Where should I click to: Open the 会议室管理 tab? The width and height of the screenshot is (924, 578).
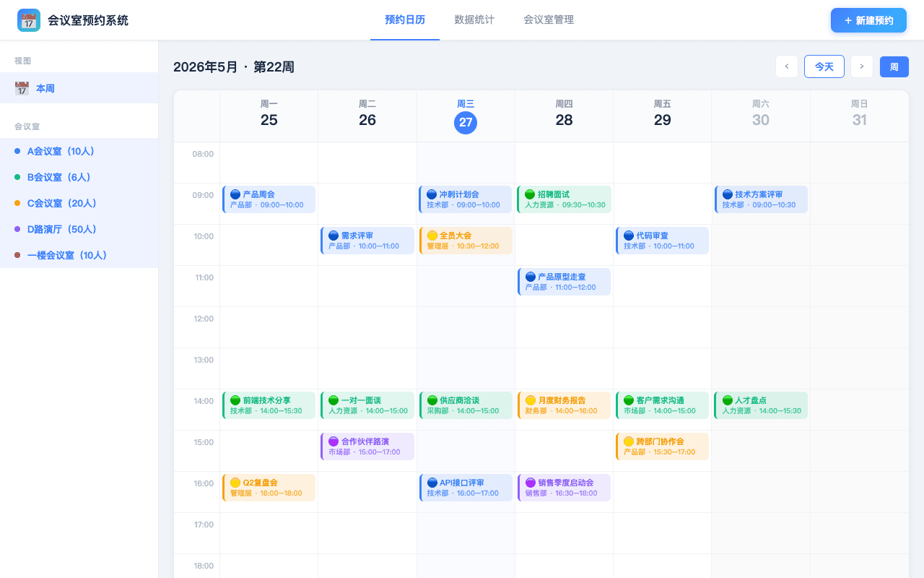549,20
